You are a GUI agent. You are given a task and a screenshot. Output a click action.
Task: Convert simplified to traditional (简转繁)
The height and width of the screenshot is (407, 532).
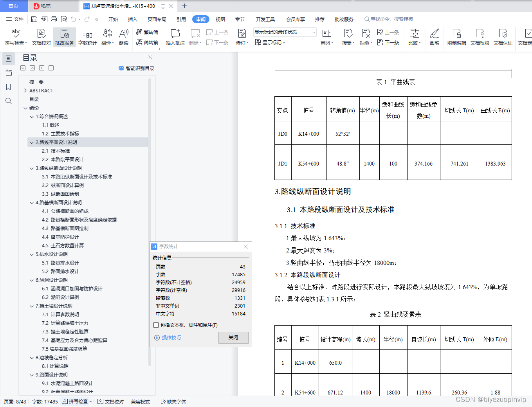[147, 43]
